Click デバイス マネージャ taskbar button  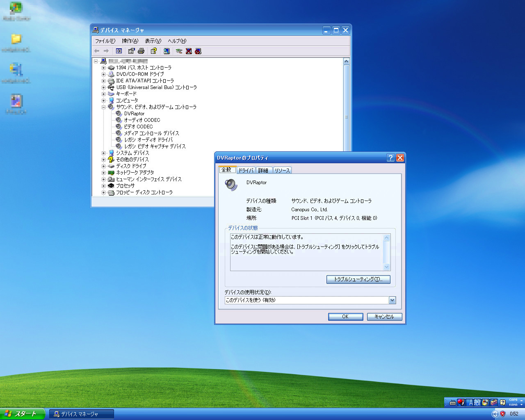pyautogui.click(x=81, y=414)
